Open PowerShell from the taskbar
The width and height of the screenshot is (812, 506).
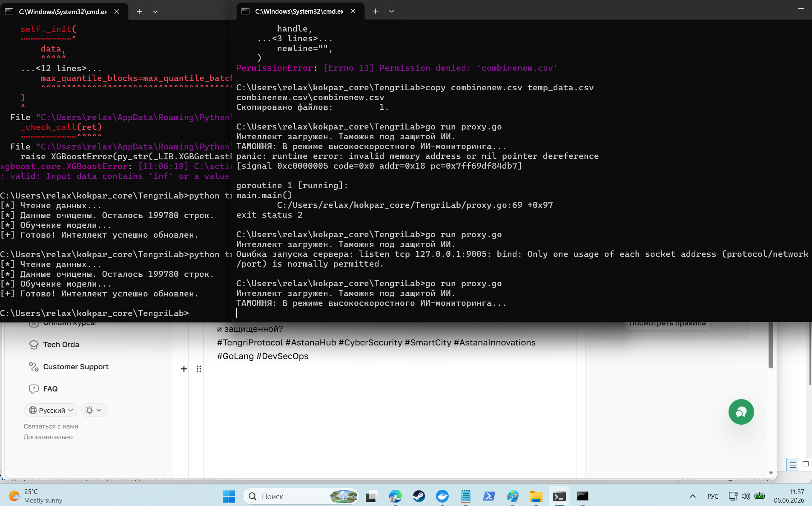[x=489, y=496]
